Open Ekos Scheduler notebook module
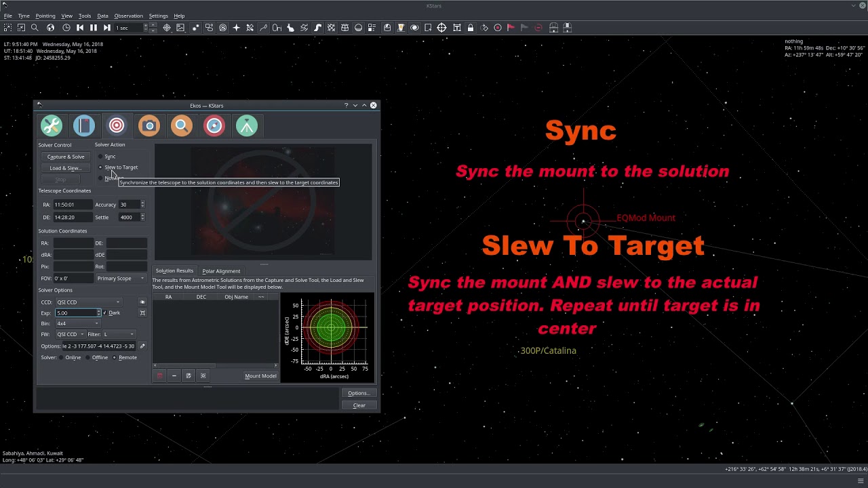 point(84,125)
